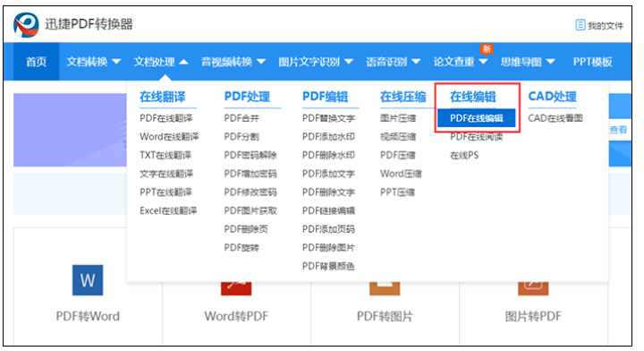The height and width of the screenshot is (351, 644).
Task: Collapse the 文档处理 menu arrow
Action: point(183,62)
